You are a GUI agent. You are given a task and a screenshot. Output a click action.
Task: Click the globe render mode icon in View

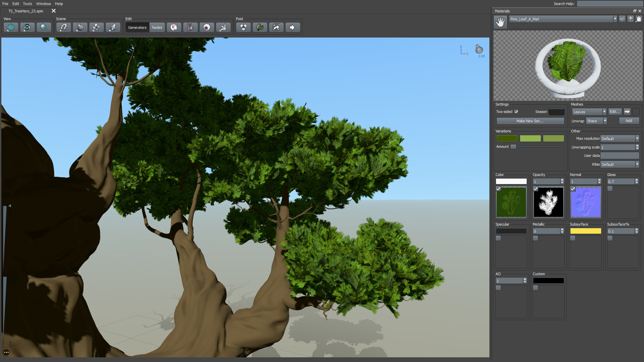tap(11, 27)
